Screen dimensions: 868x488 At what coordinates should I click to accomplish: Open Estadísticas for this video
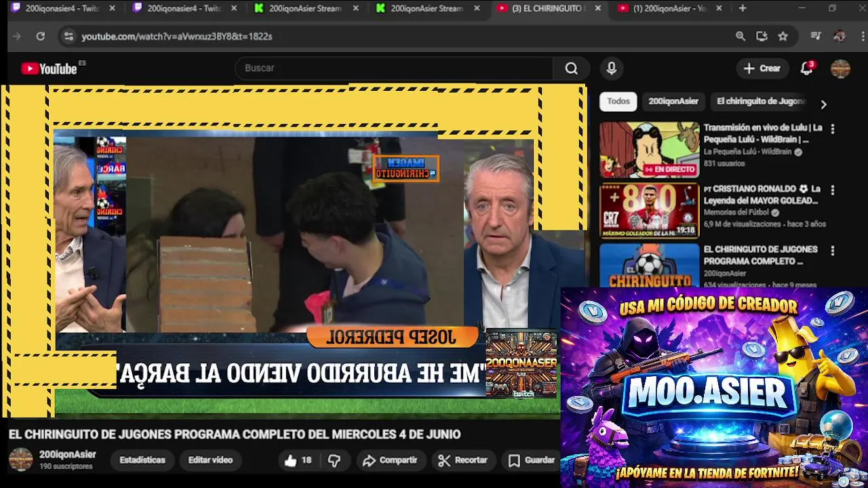pyautogui.click(x=142, y=460)
